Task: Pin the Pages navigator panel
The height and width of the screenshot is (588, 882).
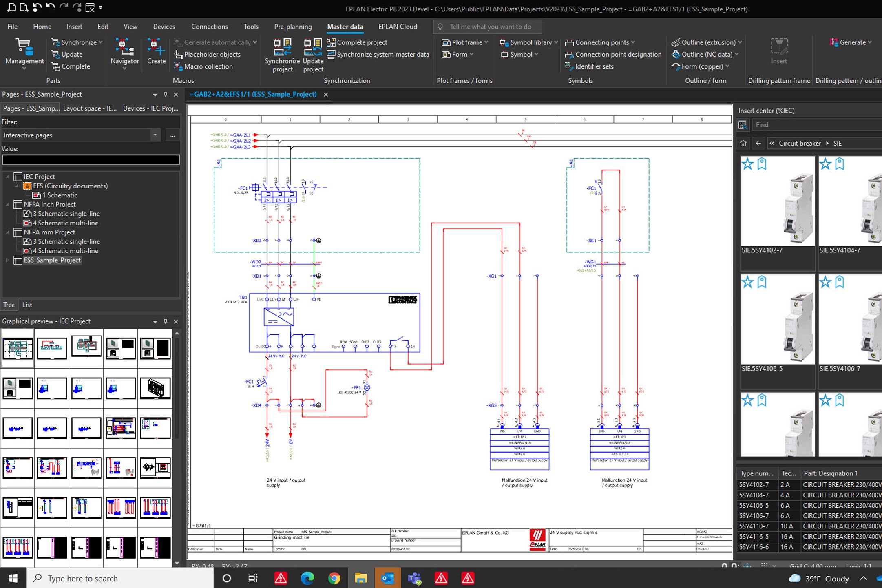Action: click(x=165, y=94)
